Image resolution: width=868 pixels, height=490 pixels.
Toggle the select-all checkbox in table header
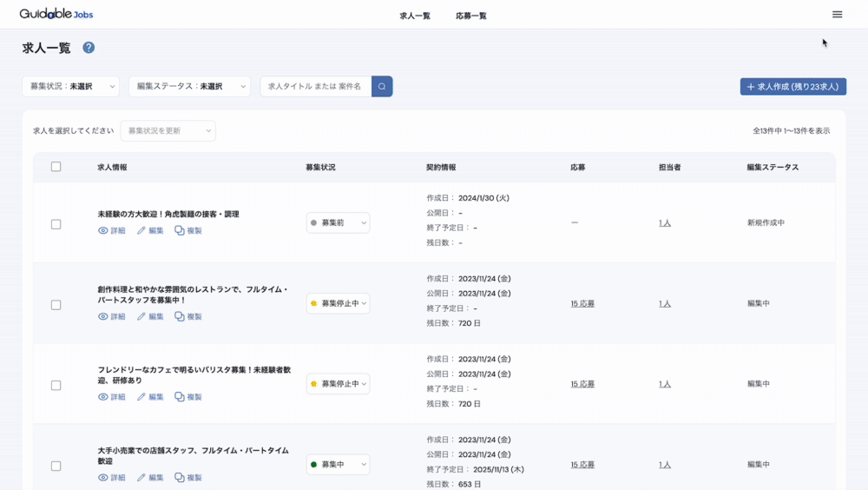[x=56, y=167]
